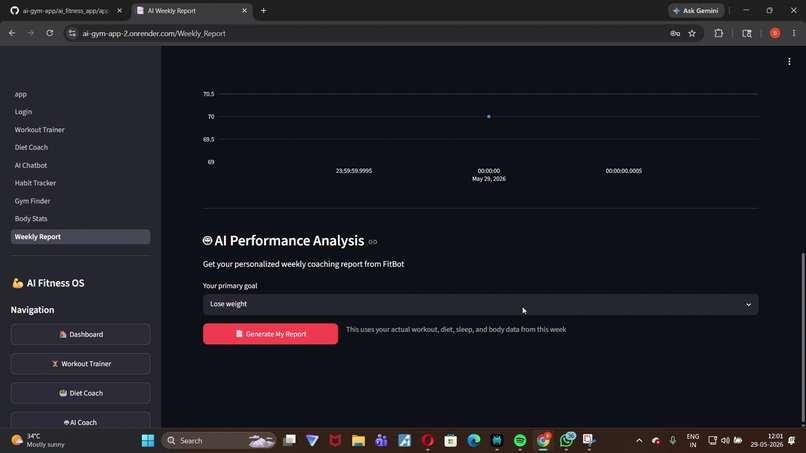Click the dropdown chevron of primary goal
This screenshot has width=806, height=453.
coord(748,304)
